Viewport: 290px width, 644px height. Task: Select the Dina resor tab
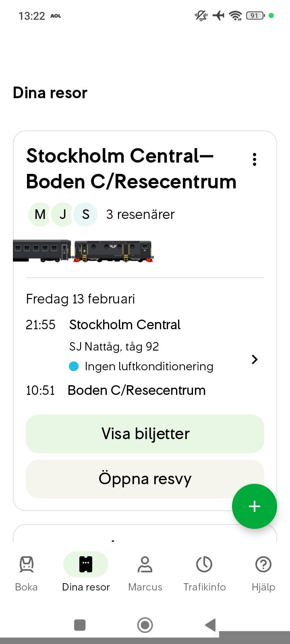[x=86, y=572]
